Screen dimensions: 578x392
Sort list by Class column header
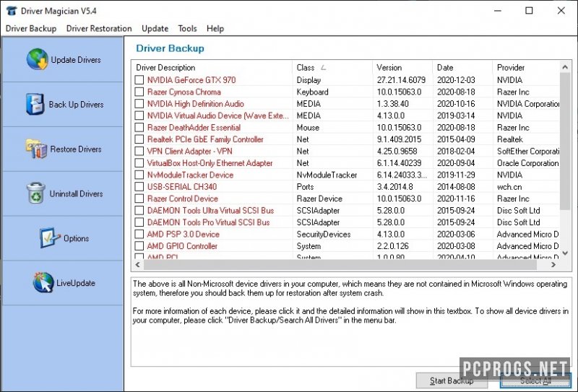tap(332, 68)
